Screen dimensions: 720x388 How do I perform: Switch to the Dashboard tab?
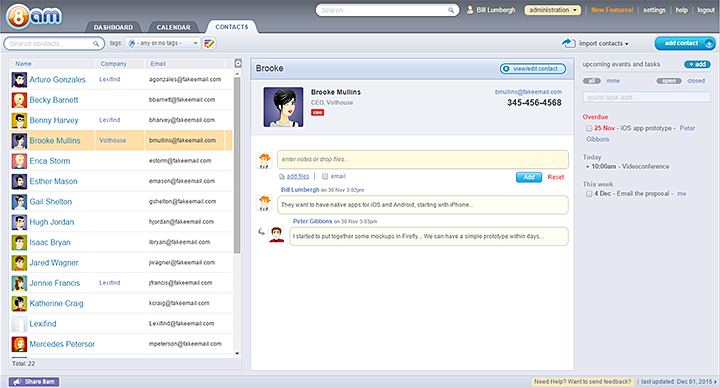[113, 27]
